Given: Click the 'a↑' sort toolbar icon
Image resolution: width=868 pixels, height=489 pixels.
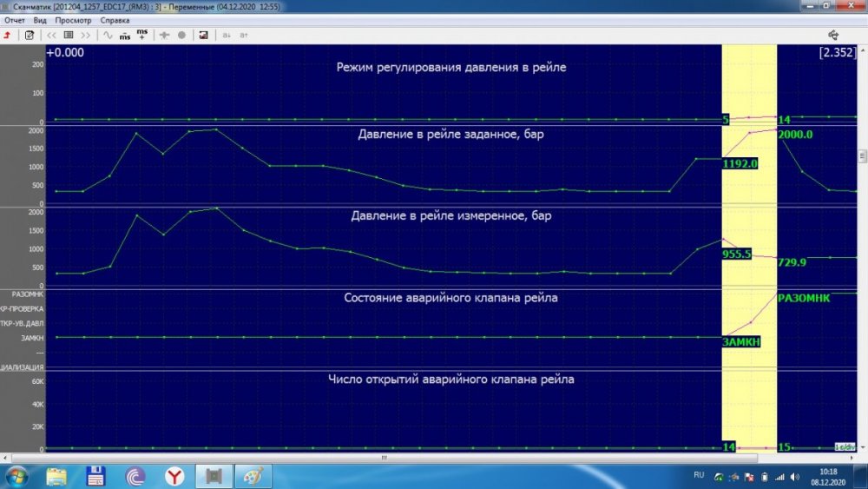Looking at the screenshot, I should (x=244, y=35).
